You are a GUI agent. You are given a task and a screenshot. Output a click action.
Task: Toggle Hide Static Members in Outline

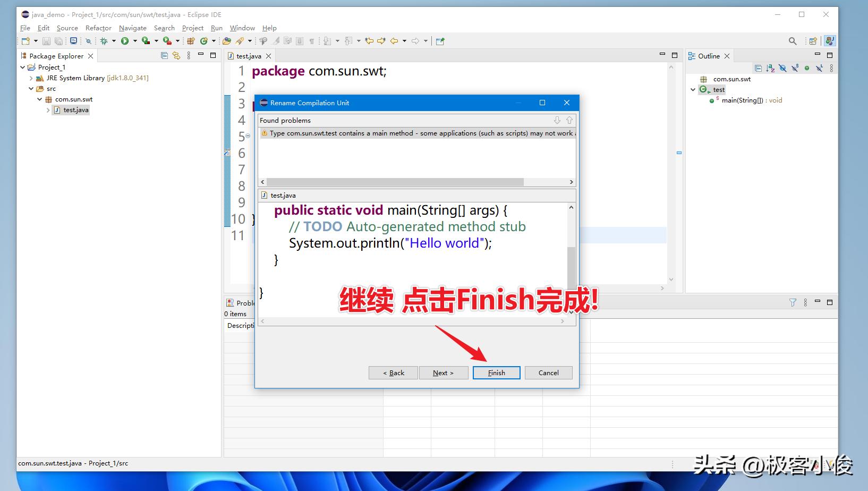click(795, 68)
